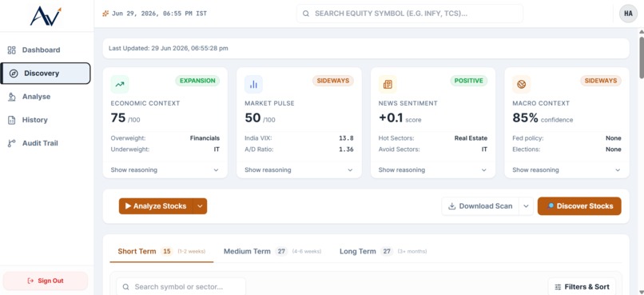Click the Analyze Stocks button

(156, 206)
